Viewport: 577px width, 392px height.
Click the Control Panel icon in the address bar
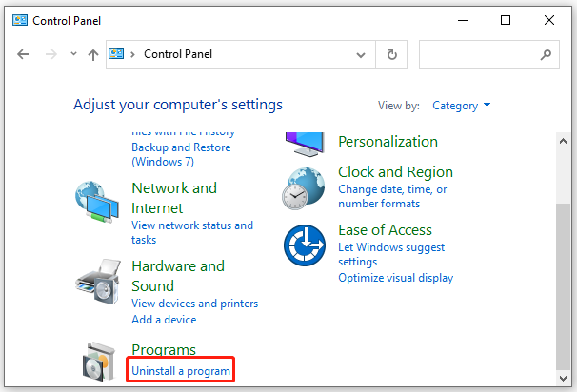click(116, 53)
